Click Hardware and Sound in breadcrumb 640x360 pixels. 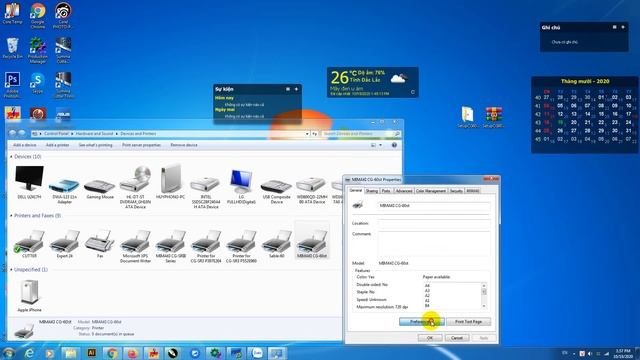(94, 133)
